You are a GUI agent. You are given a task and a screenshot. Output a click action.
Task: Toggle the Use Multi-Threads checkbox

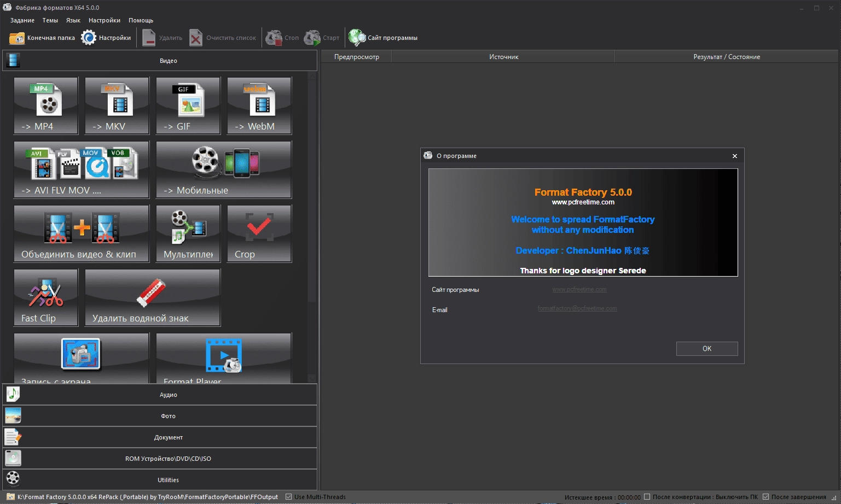289,497
